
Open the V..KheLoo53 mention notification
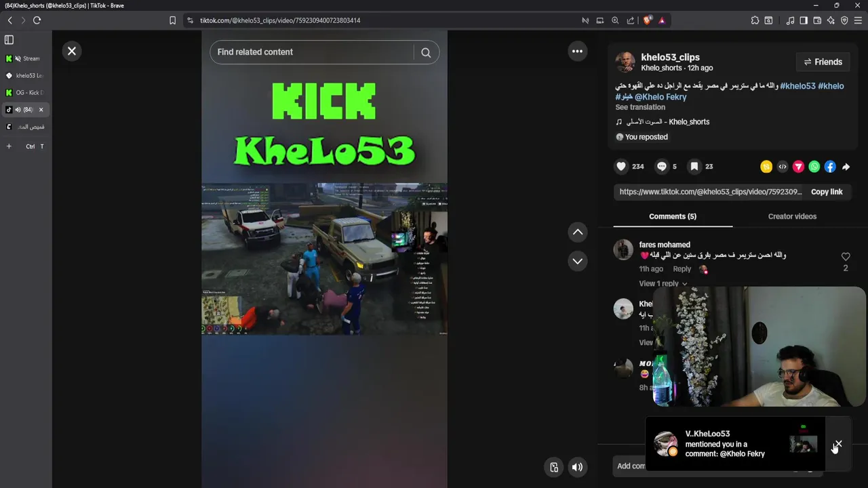(736, 444)
